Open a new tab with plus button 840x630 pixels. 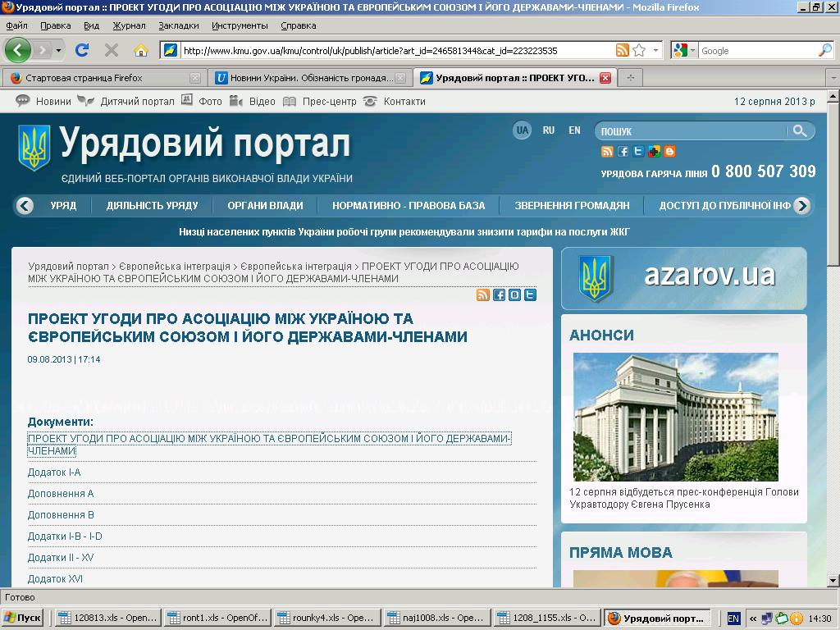point(631,78)
